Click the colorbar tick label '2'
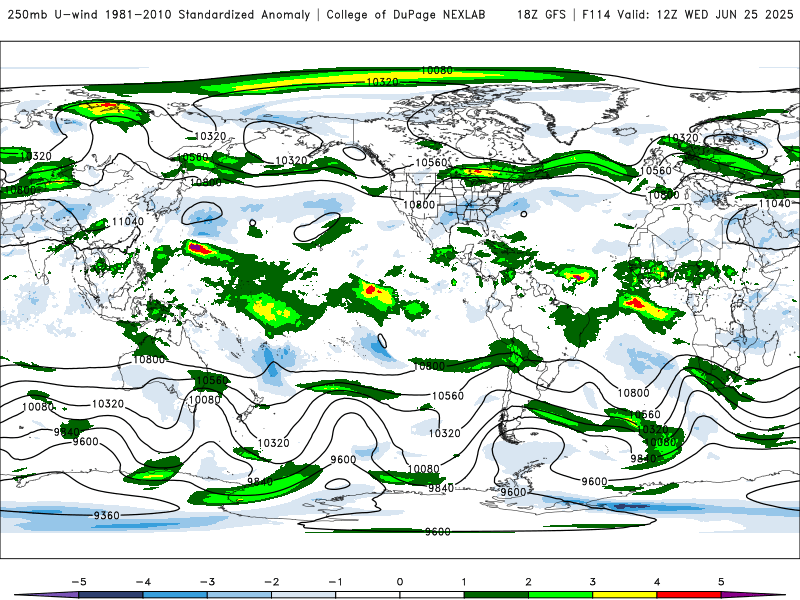This screenshot has height=600, width=800. click(x=528, y=582)
